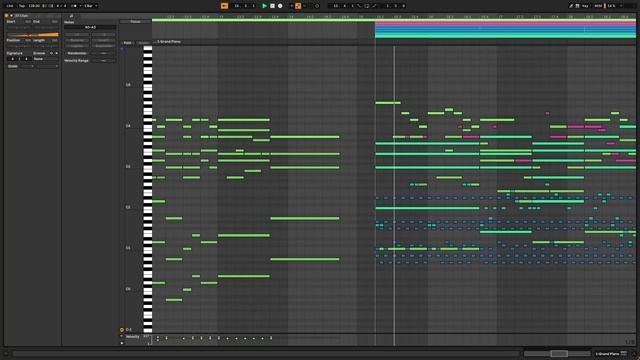Click the green loop brace bar

point(394,20)
